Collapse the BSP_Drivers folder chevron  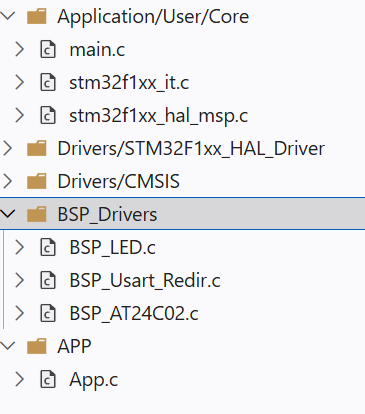[x=7, y=214]
